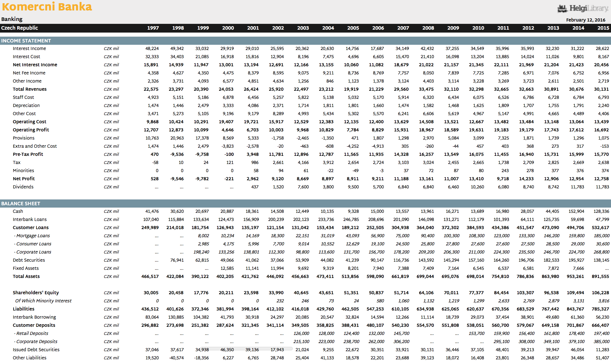Click the February 12, 2016 date
The image size is (611, 364).
pyautogui.click(x=586, y=20)
